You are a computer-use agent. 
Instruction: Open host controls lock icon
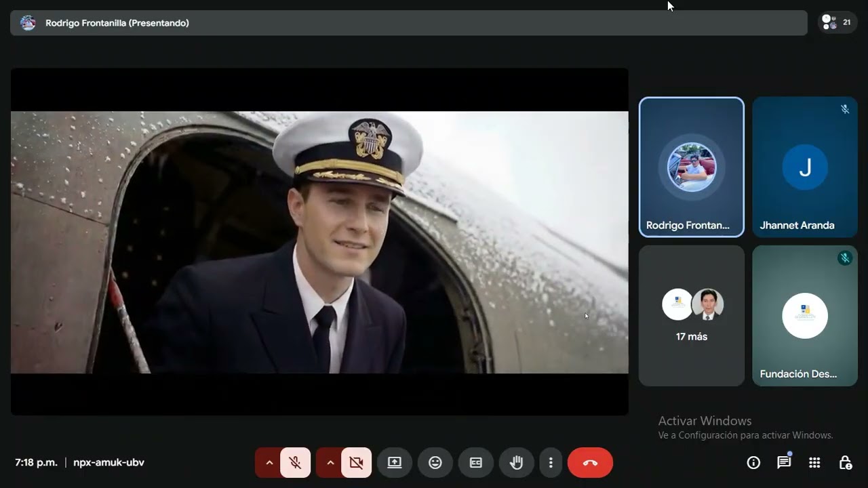tap(845, 463)
